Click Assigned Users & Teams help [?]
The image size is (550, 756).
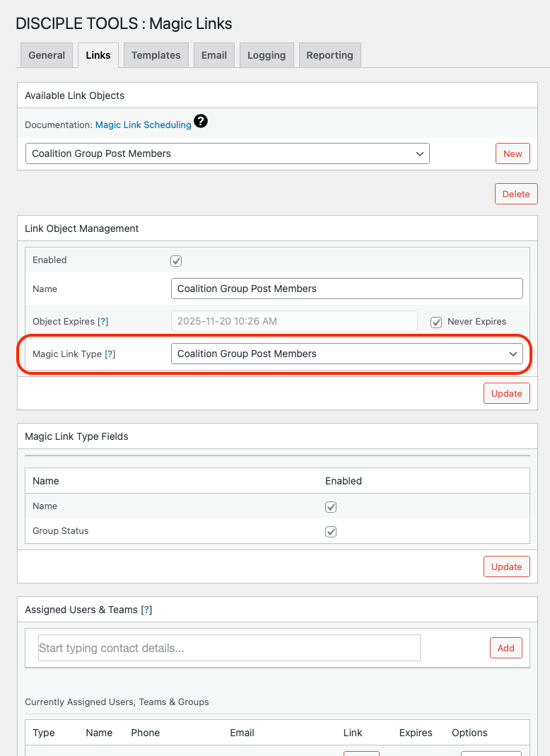tap(146, 610)
